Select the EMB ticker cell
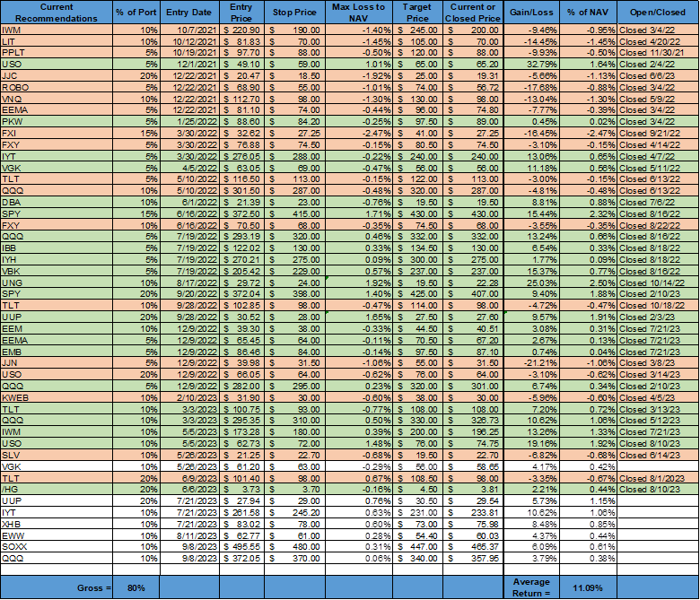 57,352
